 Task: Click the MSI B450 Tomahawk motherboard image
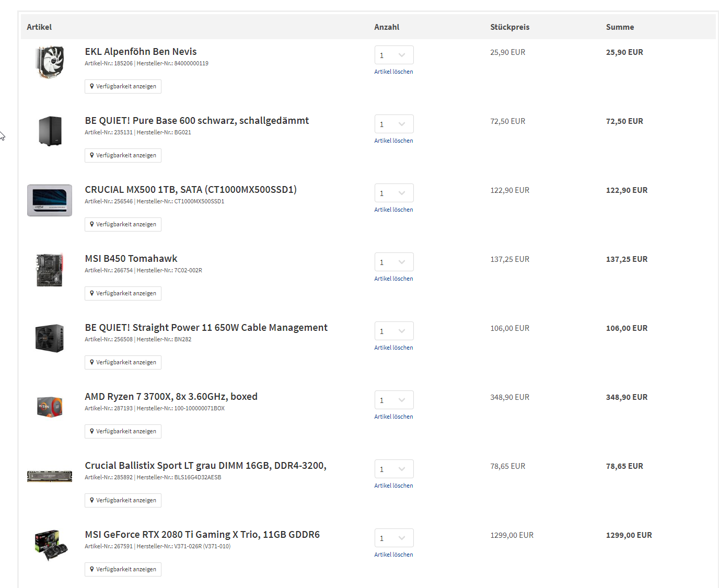click(50, 270)
